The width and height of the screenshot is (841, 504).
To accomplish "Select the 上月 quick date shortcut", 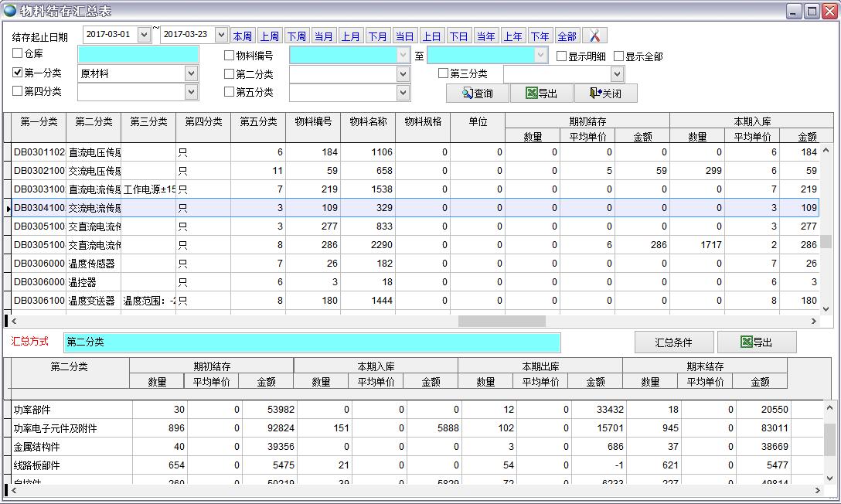I will (x=351, y=36).
